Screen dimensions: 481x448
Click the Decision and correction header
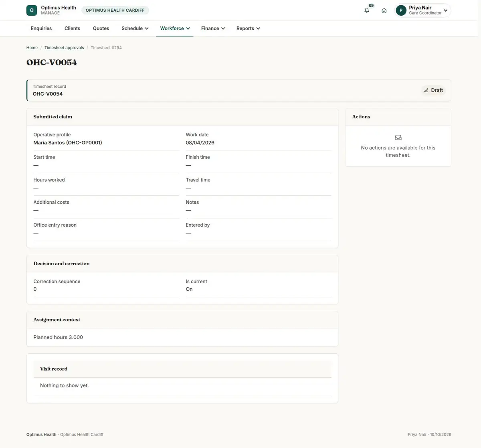61,264
